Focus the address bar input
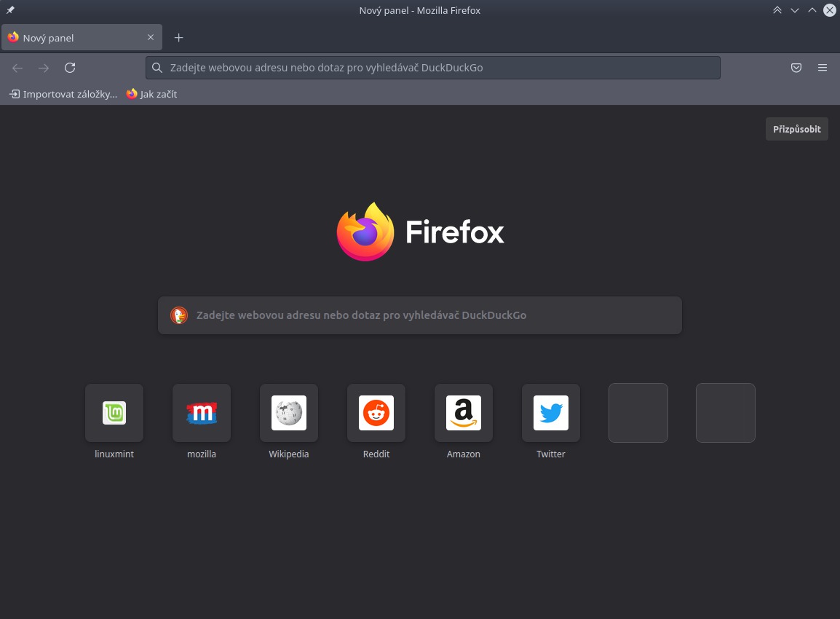 [433, 68]
